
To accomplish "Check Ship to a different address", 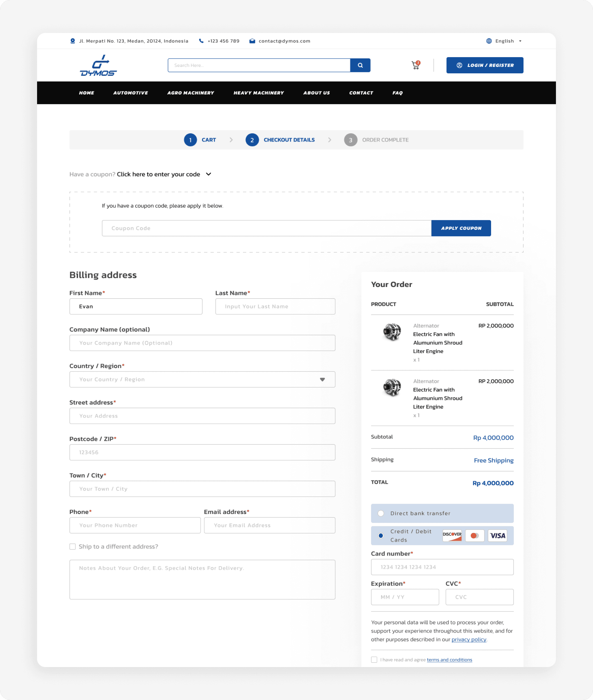I will click(73, 546).
